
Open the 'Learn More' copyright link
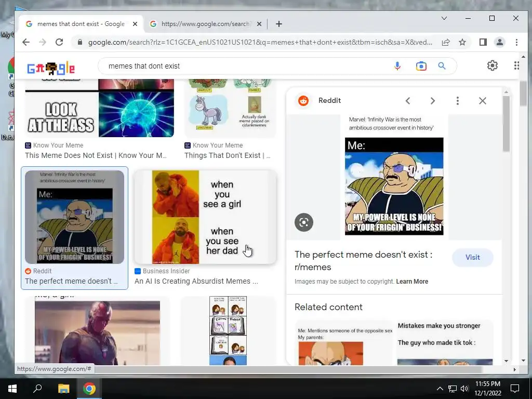tap(412, 281)
